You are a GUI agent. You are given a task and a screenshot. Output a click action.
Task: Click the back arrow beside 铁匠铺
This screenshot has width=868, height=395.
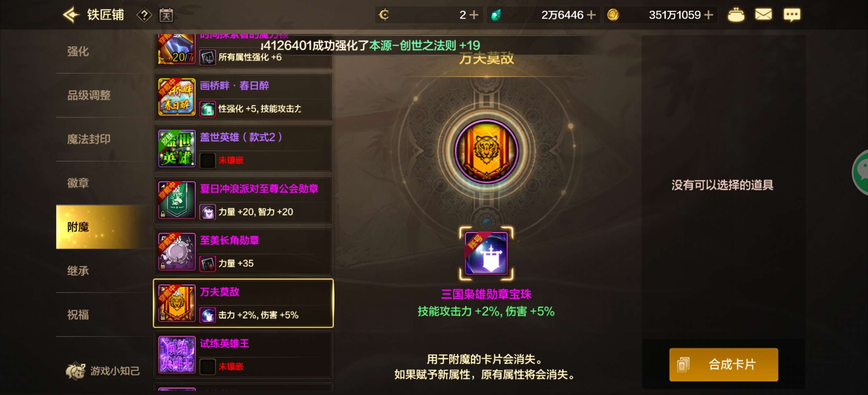point(71,15)
